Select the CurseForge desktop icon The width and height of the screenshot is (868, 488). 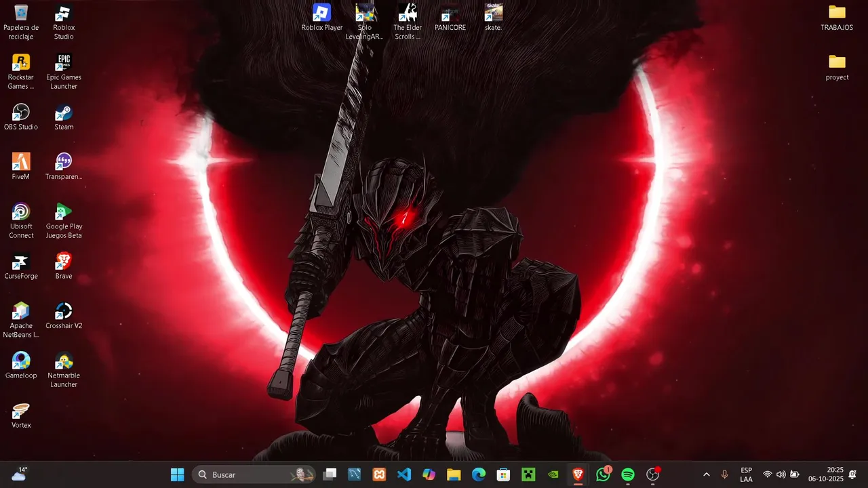click(21, 266)
